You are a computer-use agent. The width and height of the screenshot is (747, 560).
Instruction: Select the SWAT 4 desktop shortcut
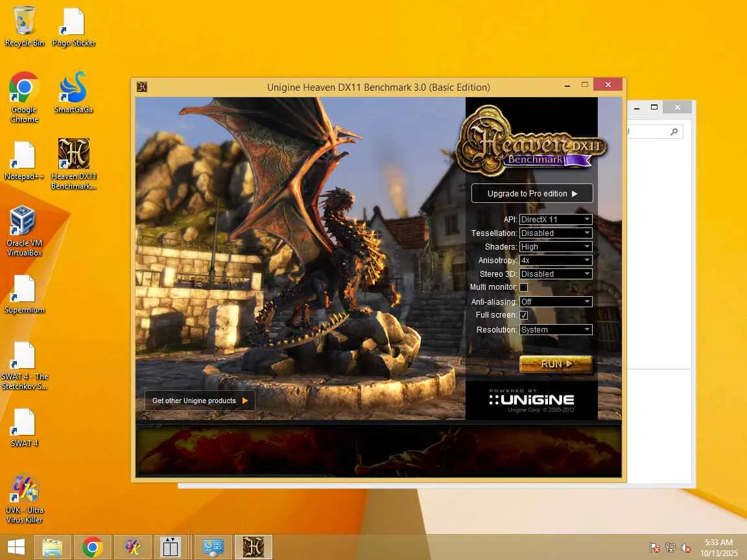click(24, 427)
